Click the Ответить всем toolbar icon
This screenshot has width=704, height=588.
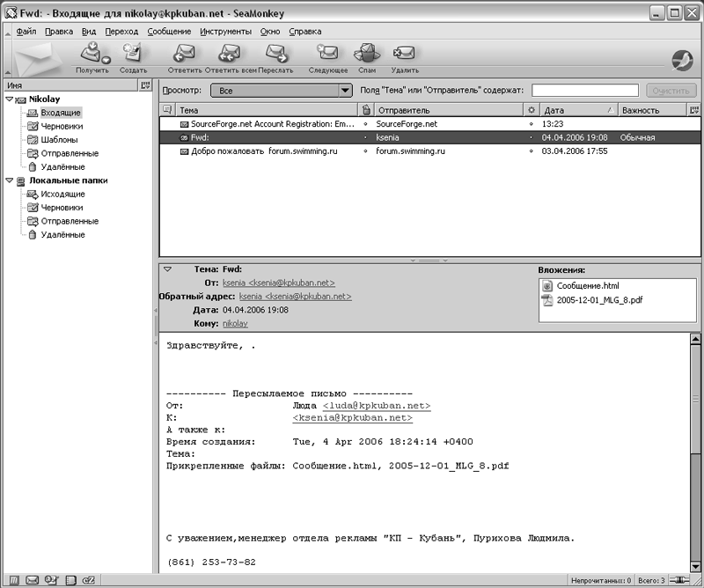pos(230,55)
